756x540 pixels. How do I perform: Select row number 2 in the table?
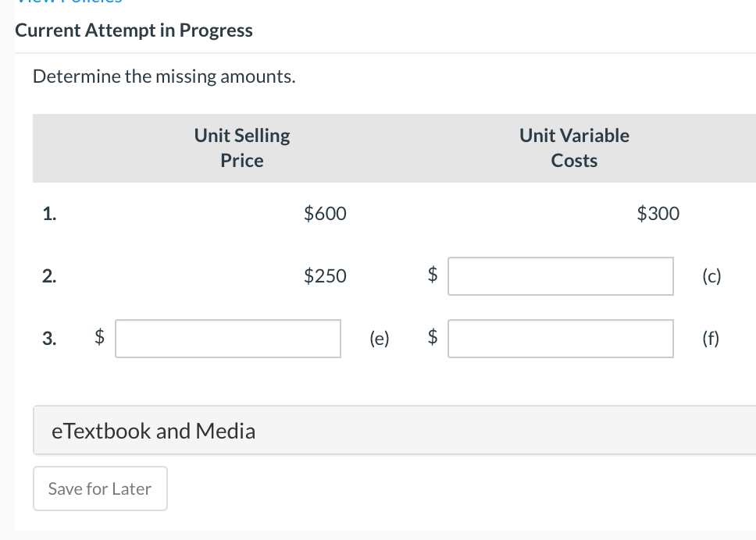coord(49,275)
